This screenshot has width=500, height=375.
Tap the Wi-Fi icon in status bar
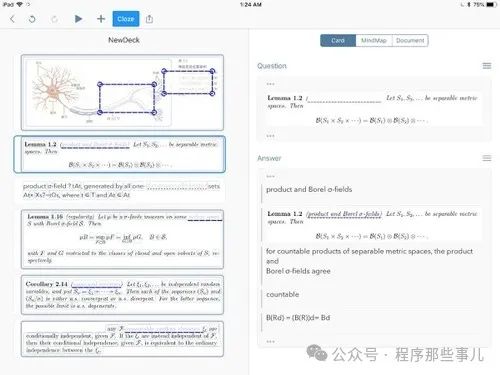pos(20,5)
